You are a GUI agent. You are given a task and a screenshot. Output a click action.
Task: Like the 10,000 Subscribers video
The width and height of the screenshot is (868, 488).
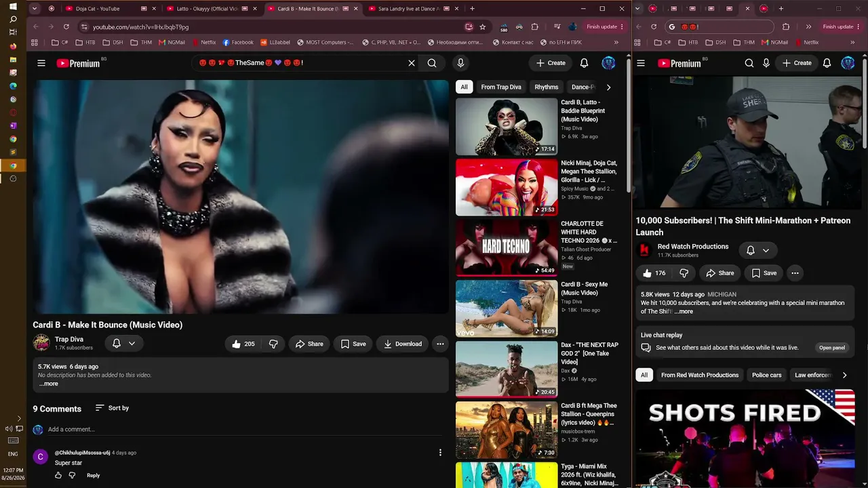coord(654,273)
